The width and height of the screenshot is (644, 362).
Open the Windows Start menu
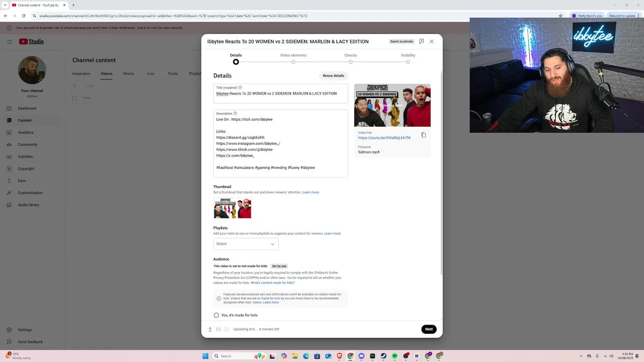coord(205,356)
